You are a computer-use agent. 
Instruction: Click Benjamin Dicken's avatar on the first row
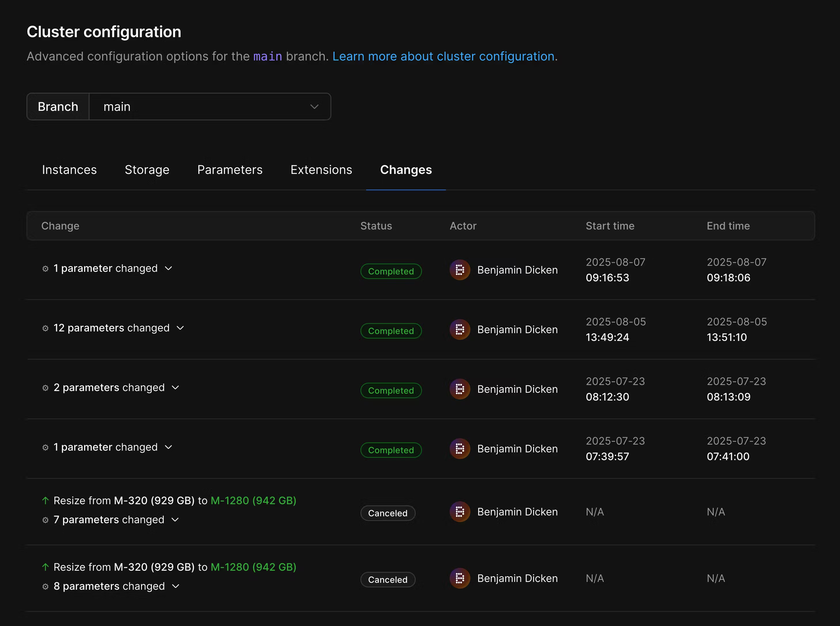tap(460, 270)
